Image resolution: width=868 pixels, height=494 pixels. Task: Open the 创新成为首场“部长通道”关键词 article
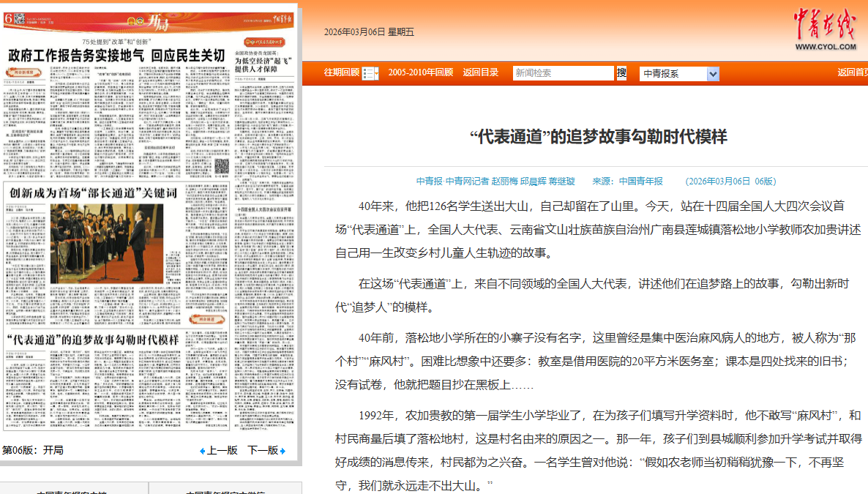pyautogui.click(x=94, y=192)
